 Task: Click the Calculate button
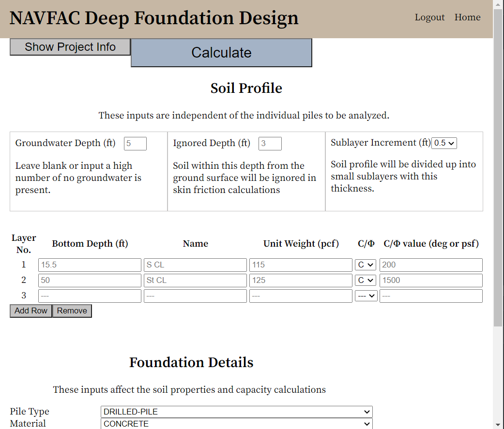(221, 53)
